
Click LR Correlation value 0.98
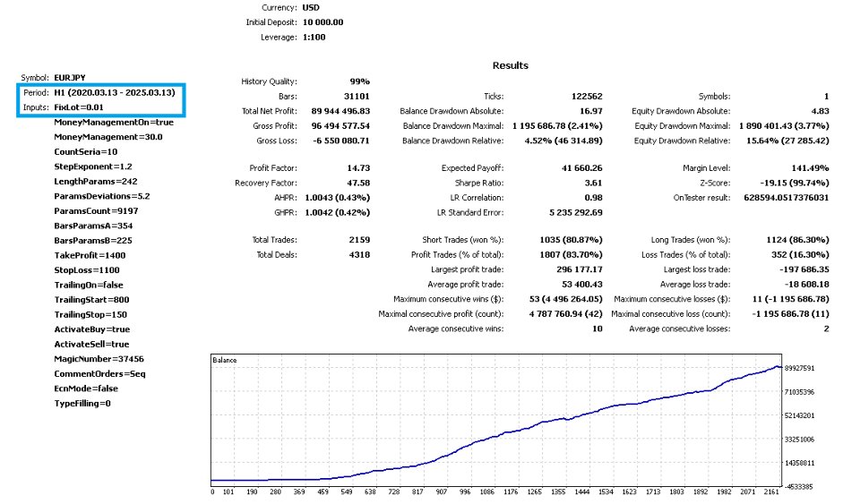pyautogui.click(x=593, y=198)
